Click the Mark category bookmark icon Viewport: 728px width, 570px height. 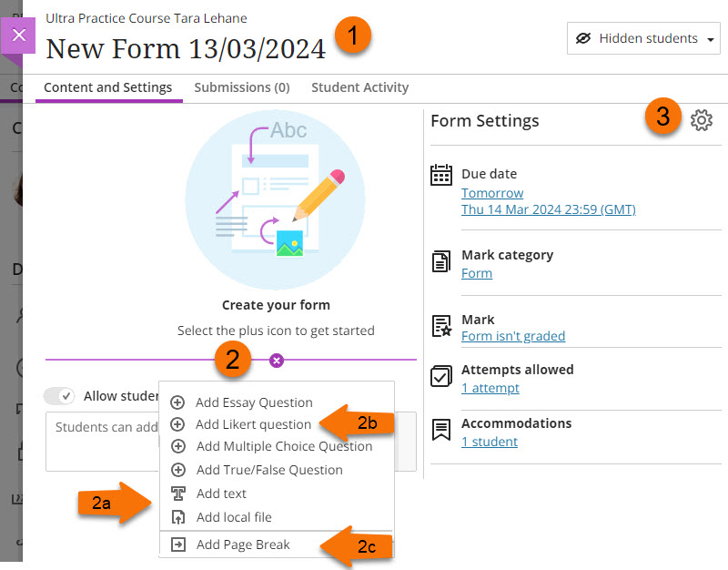(x=443, y=263)
